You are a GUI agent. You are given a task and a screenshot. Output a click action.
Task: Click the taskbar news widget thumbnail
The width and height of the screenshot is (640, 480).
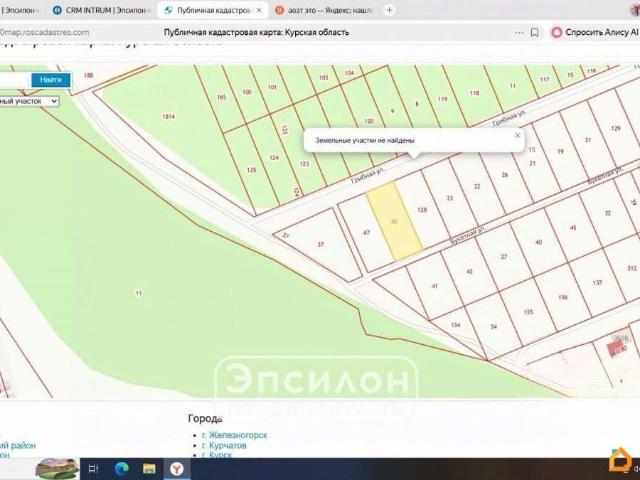pyautogui.click(x=57, y=469)
